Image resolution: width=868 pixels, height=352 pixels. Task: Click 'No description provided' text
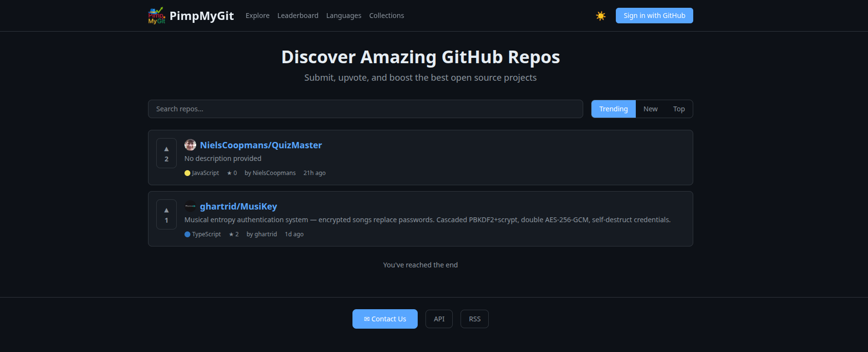[223, 158]
